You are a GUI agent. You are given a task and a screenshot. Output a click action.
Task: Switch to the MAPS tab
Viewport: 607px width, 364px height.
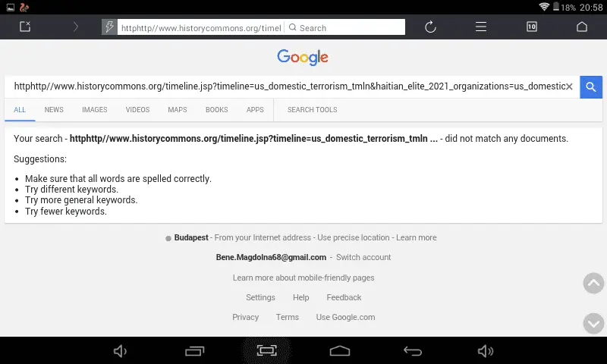(178, 110)
